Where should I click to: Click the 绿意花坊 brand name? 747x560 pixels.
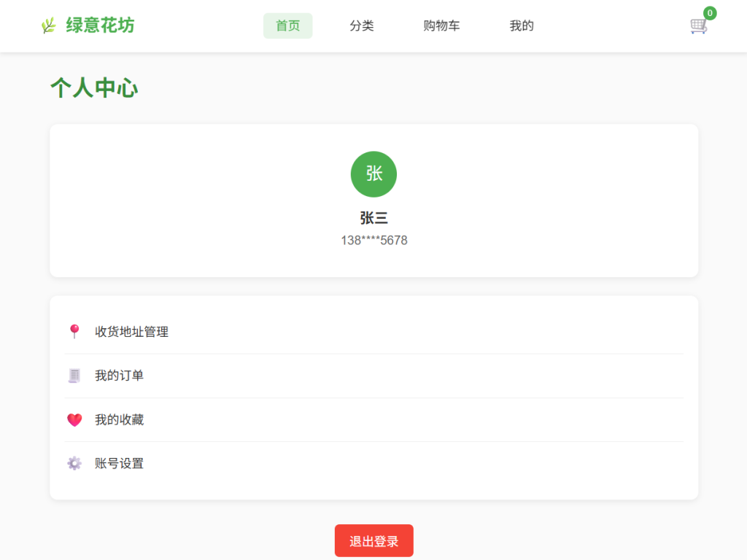tap(100, 26)
